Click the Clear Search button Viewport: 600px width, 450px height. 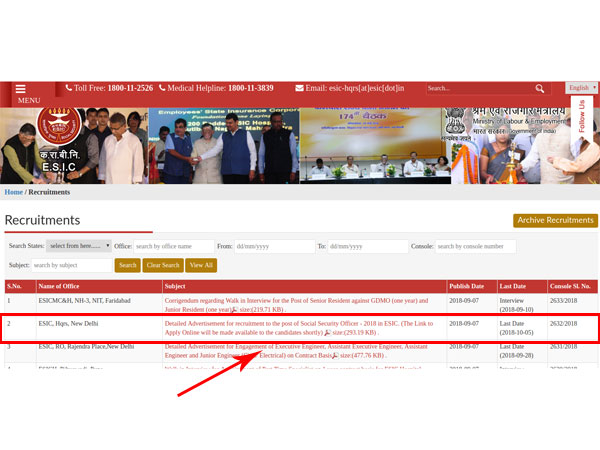tap(163, 265)
